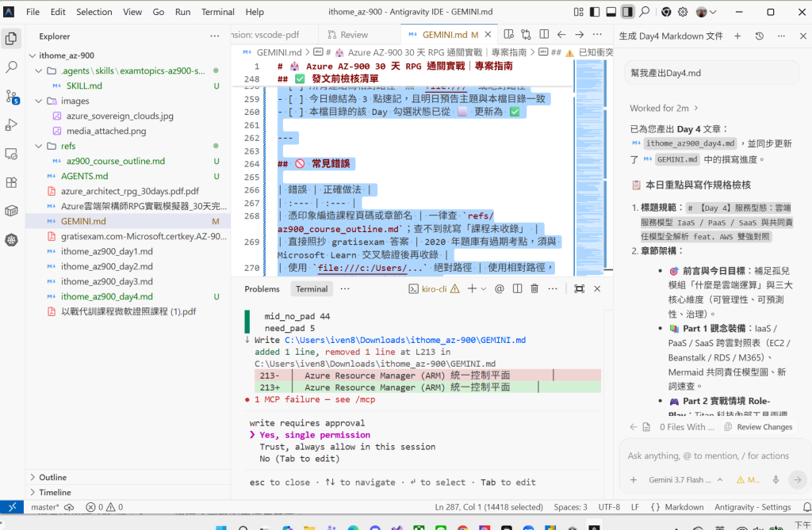
Task: Select 'Yes, single permission' option
Action: point(315,435)
